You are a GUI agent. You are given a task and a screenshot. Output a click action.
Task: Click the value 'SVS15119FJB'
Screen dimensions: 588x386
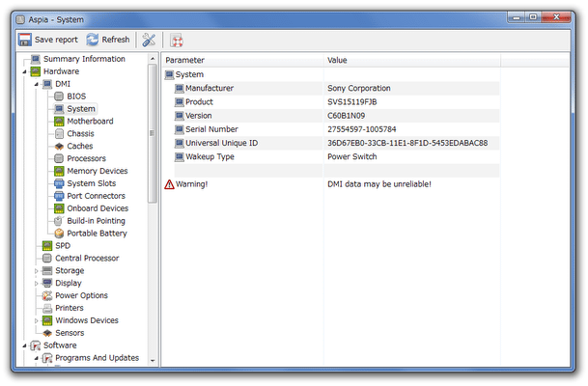click(351, 102)
